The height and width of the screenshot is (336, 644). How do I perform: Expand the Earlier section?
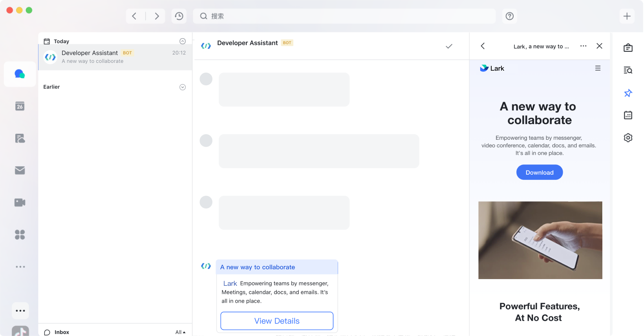pyautogui.click(x=183, y=87)
